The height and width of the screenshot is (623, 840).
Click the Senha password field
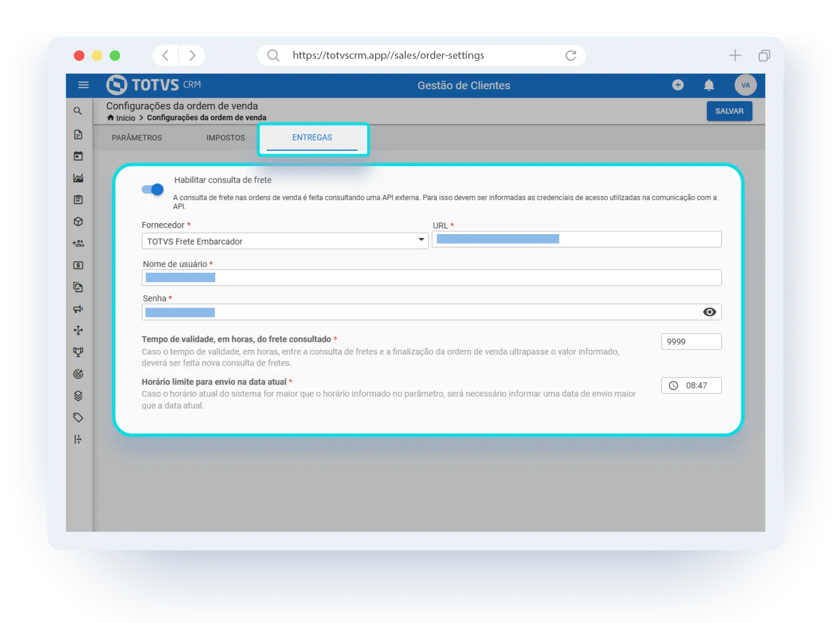point(431,312)
